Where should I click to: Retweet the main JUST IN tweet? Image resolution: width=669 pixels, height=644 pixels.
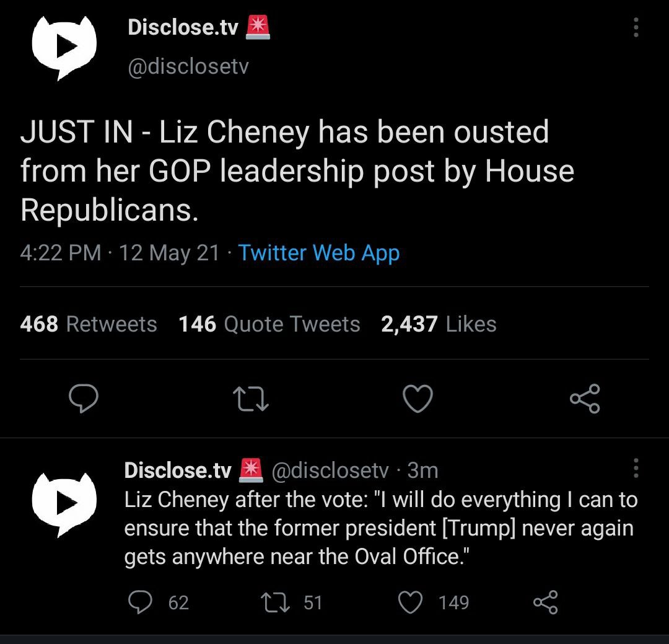(x=251, y=399)
